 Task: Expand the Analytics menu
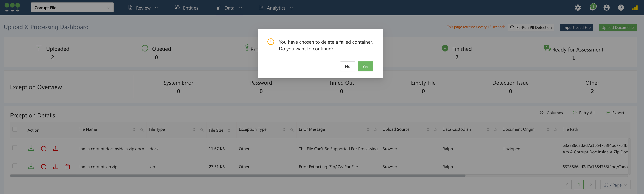(276, 8)
